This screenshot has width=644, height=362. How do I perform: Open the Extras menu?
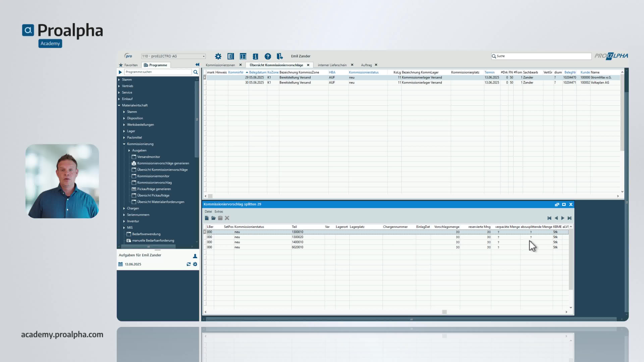point(219,211)
